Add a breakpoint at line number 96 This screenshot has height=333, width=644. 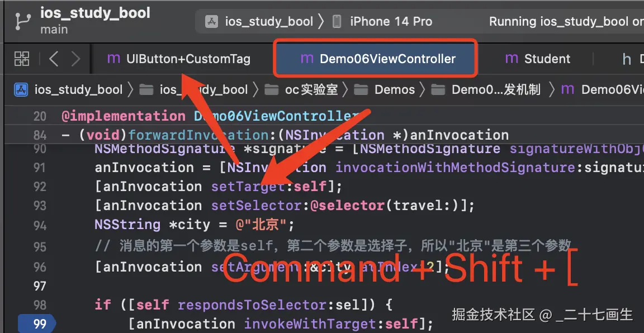click(x=40, y=267)
